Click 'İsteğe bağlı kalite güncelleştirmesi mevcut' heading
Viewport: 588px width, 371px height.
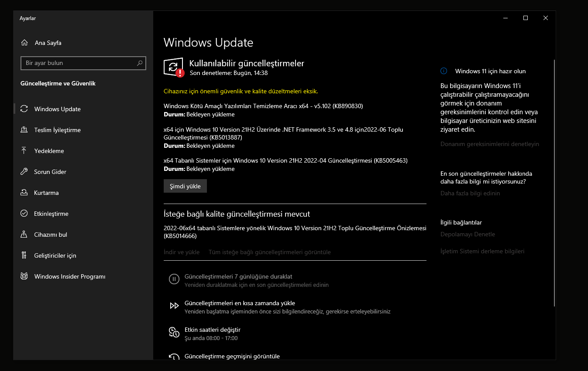237,214
